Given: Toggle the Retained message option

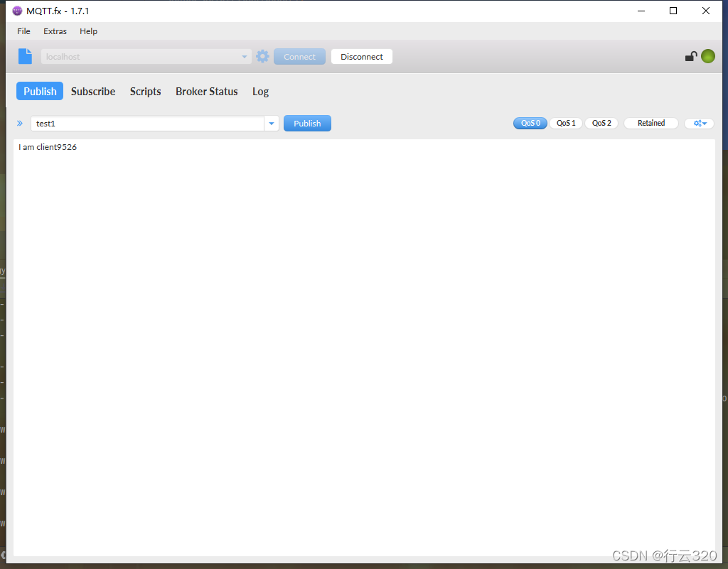Looking at the screenshot, I should (x=651, y=123).
